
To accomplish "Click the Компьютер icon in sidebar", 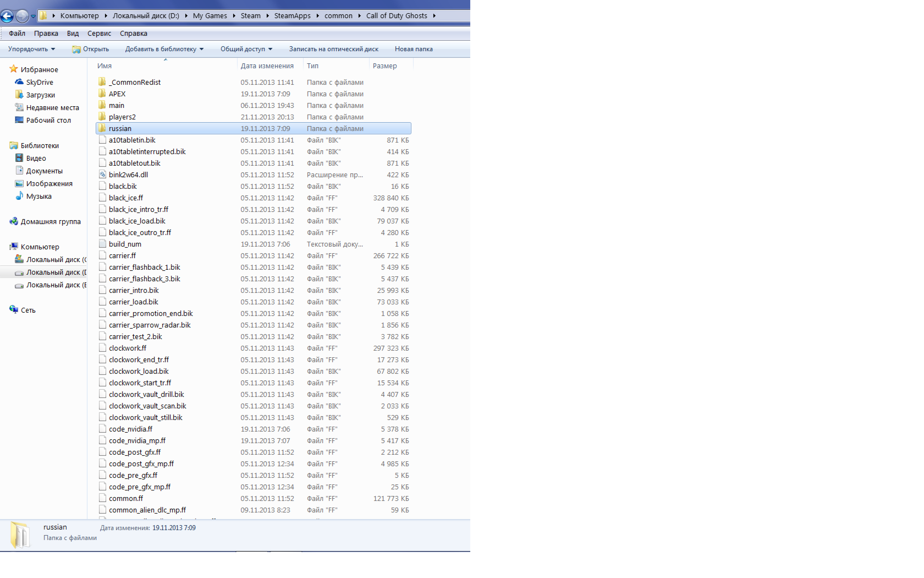I will pyautogui.click(x=14, y=246).
